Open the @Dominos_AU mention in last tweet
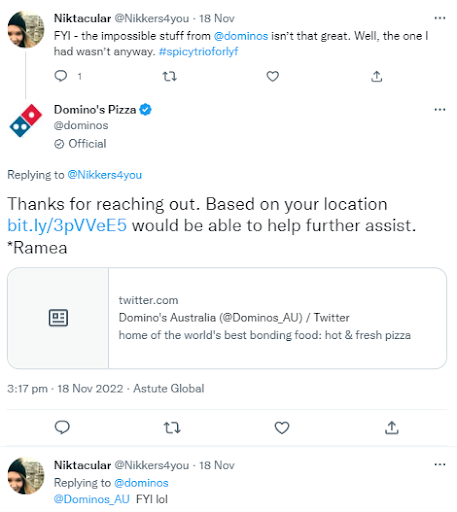Screen dimensions: 457x512 click(92, 499)
